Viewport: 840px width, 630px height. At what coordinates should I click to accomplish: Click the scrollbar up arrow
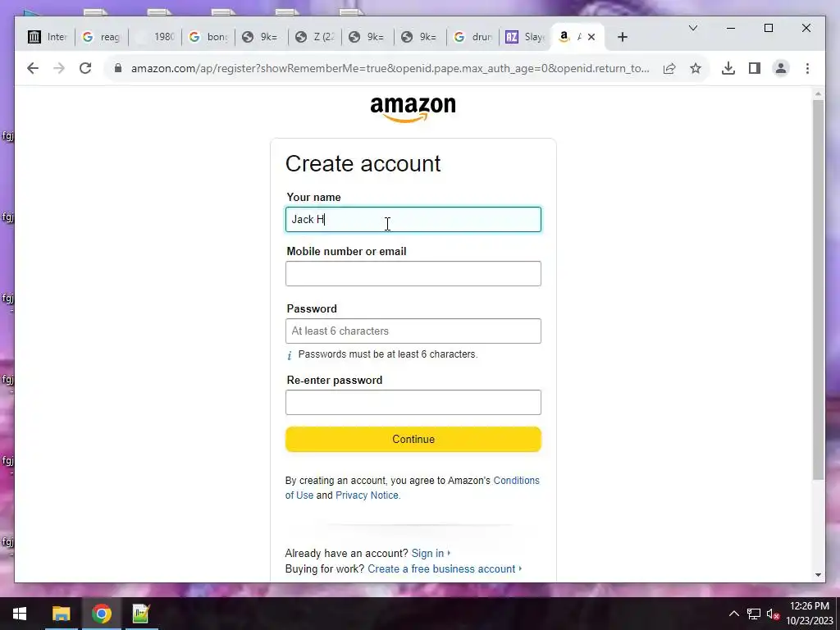[x=818, y=94]
